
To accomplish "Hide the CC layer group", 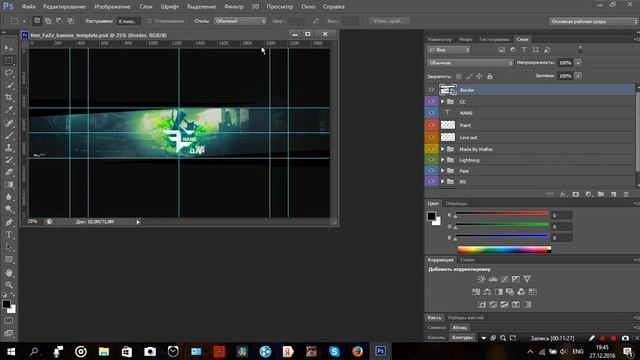I will tap(431, 101).
